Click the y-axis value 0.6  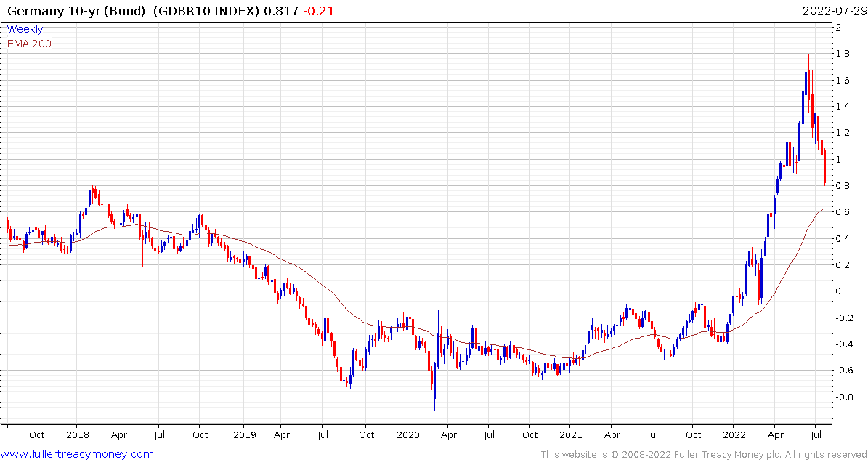pos(843,212)
